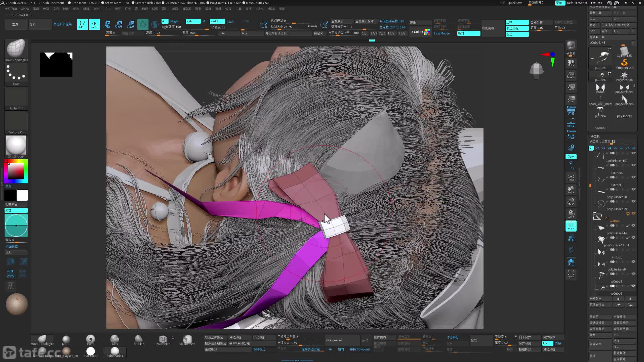644x362 pixels.
Task: Toggle the Draw (绘制) mode icon
Action: pyautogui.click(x=94, y=24)
